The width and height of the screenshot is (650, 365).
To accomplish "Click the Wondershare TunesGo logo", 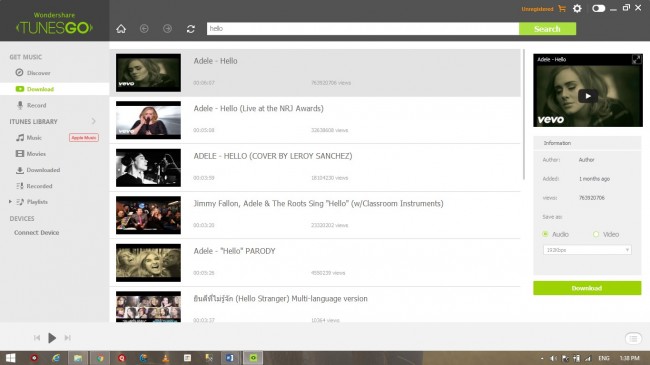I will click(54, 24).
